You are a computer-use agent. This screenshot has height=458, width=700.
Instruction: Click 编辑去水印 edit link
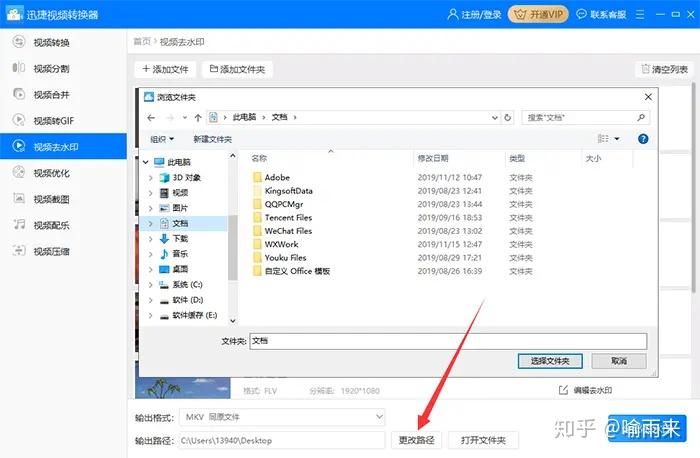[x=585, y=391]
